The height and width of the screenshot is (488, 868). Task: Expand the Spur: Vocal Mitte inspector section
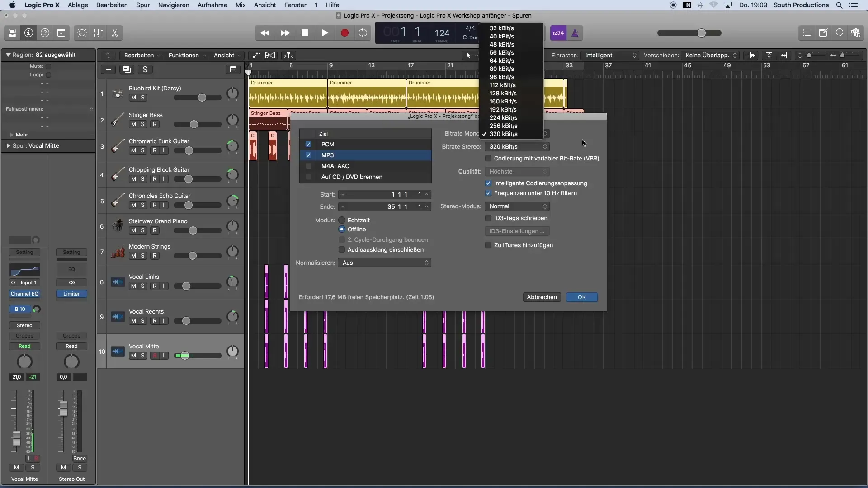point(8,146)
